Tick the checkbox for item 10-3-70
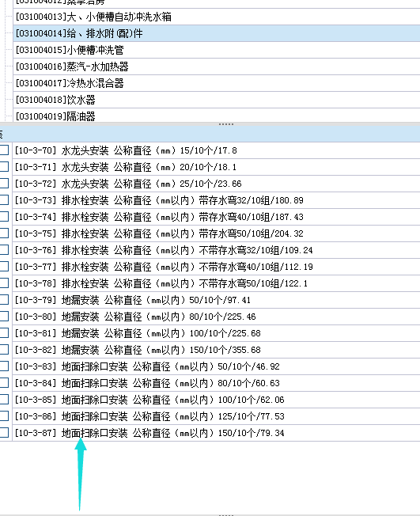The image size is (420, 516). coord(4,150)
